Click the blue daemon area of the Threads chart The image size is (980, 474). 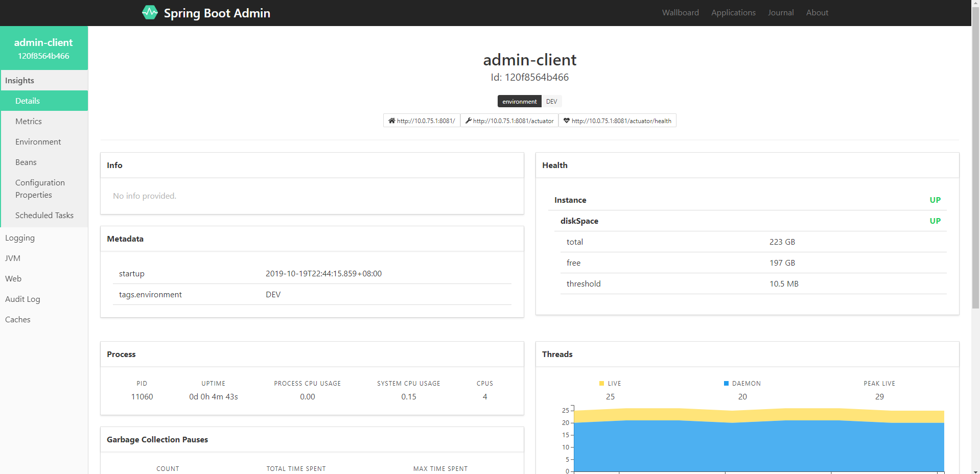[759, 447]
